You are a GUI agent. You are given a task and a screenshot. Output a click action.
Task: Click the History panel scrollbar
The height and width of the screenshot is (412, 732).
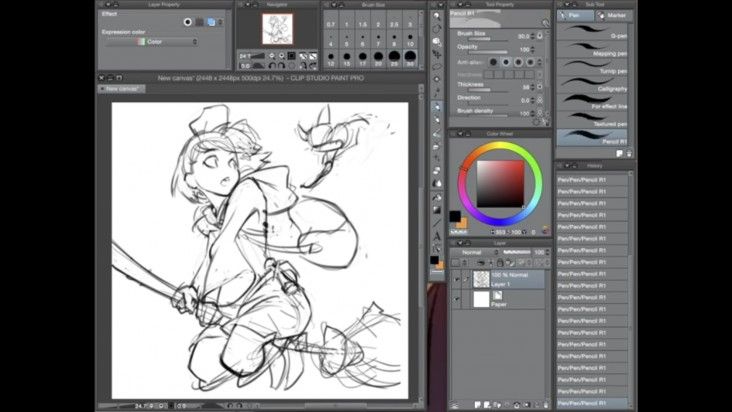pos(631,288)
